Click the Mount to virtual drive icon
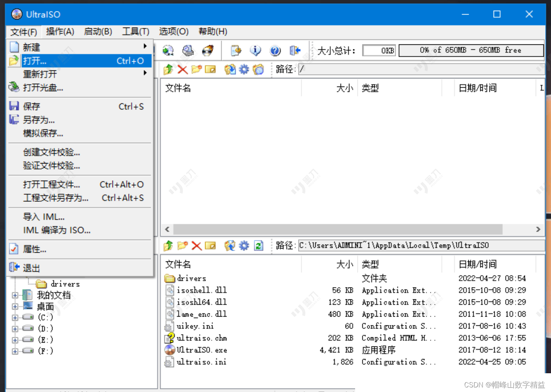The width and height of the screenshot is (551, 392). 188,50
